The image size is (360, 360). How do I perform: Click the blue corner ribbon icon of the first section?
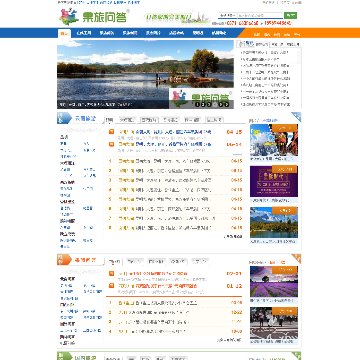(296, 117)
